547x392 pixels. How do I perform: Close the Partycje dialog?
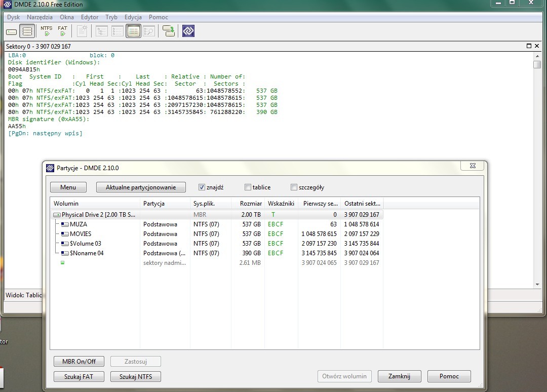point(473,166)
